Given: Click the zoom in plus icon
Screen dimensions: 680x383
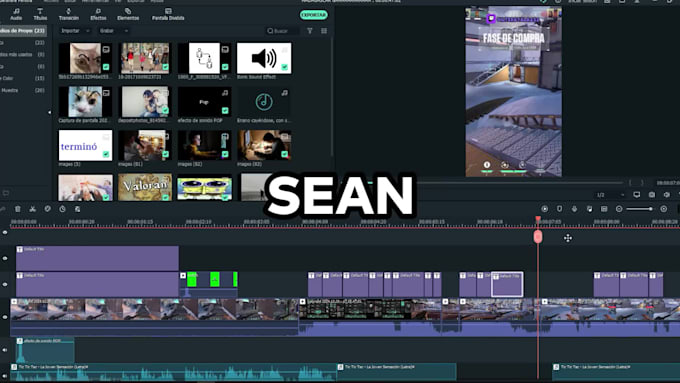Looking at the screenshot, I should click(664, 209).
